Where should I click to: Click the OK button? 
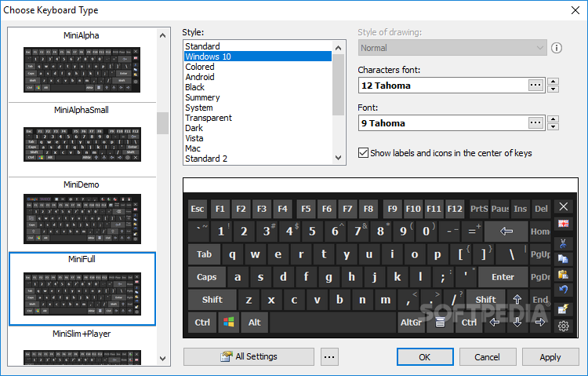(425, 357)
